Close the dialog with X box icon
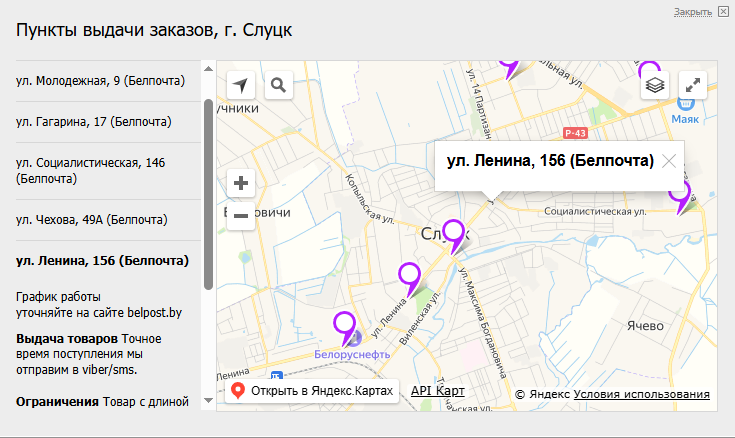 tap(723, 11)
